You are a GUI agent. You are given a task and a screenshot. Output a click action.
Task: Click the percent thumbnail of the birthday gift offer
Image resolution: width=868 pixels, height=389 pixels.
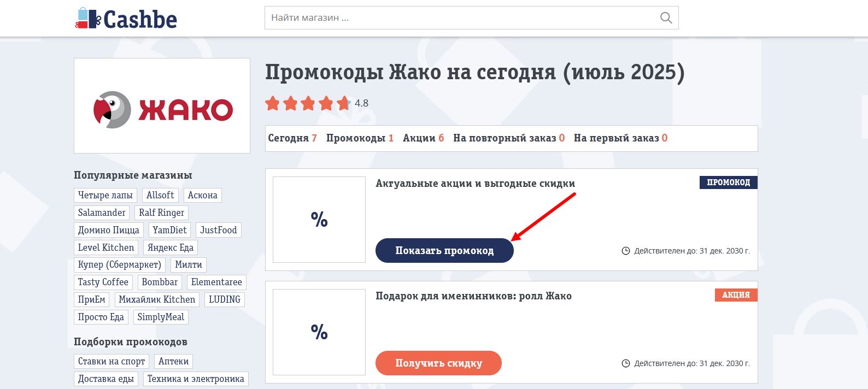click(x=319, y=332)
